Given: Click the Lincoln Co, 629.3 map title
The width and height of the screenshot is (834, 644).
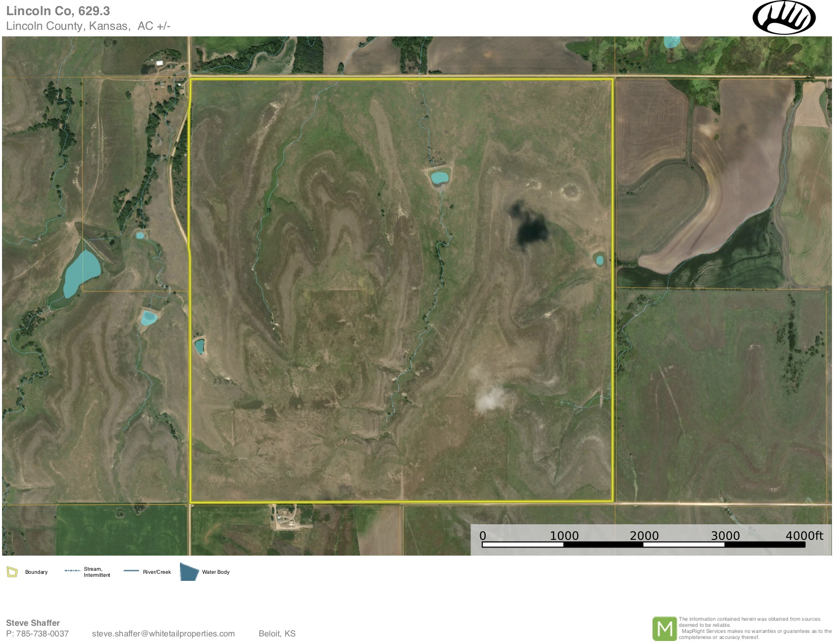Looking at the screenshot, I should click(x=58, y=11).
